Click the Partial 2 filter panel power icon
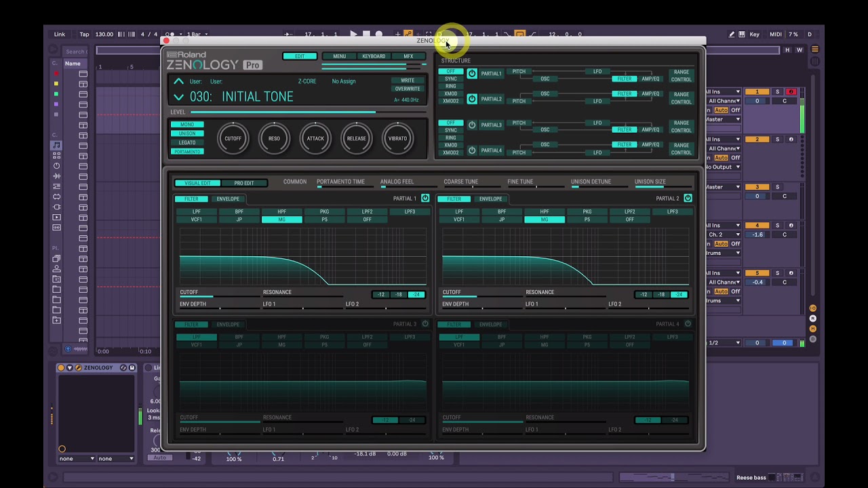 pos(688,198)
